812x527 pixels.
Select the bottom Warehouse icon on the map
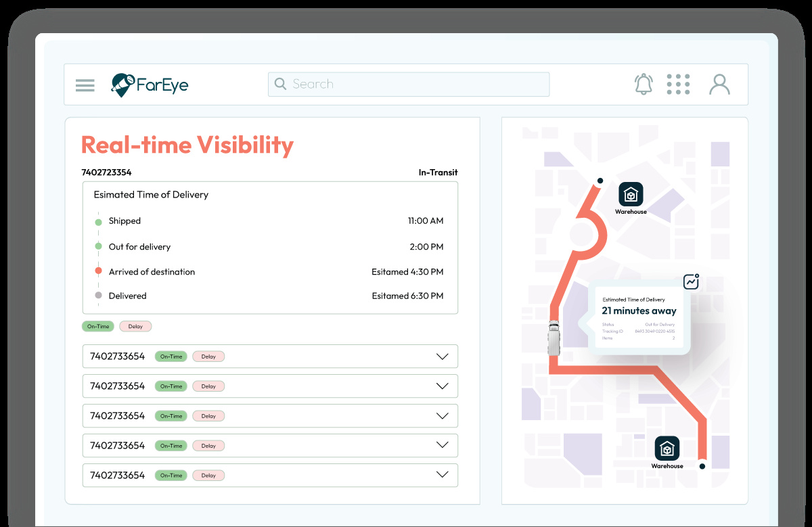(x=667, y=449)
